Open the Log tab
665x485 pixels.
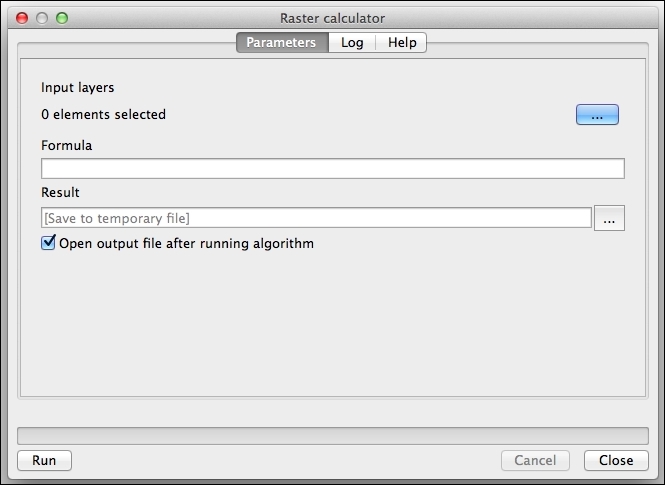(352, 42)
